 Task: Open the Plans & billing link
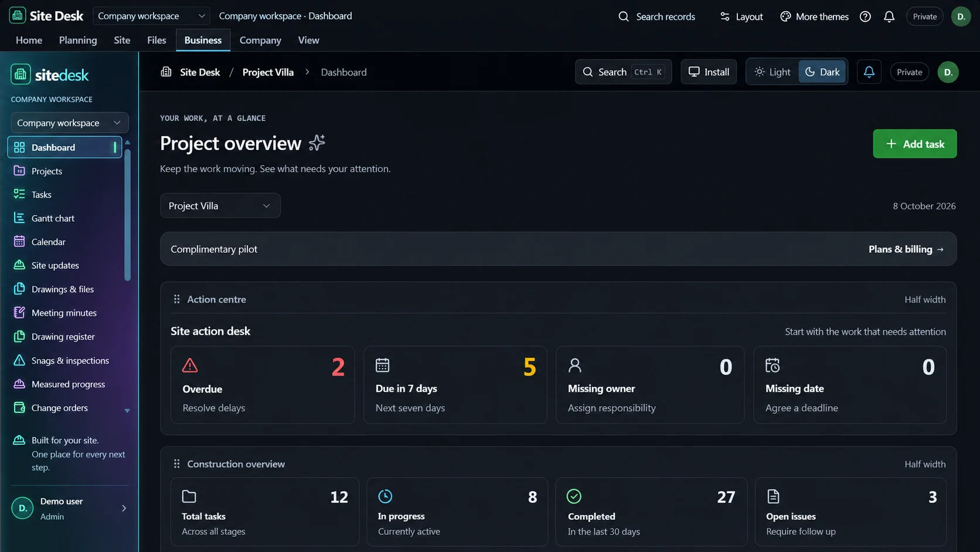coord(906,249)
